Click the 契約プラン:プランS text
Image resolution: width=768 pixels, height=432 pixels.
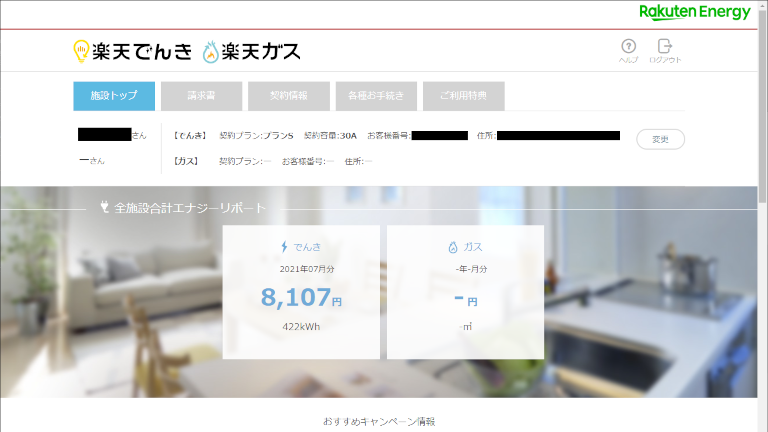point(256,136)
